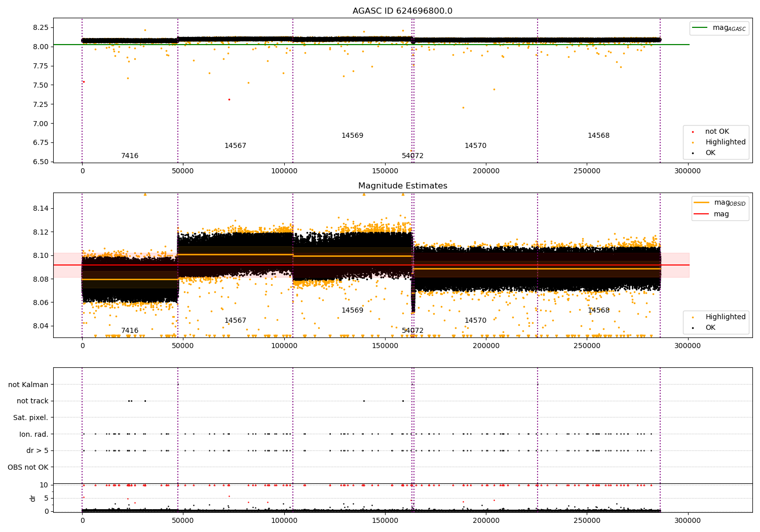
Task: Click the "Magnitude Estimates" plot title
Action: (x=402, y=186)
